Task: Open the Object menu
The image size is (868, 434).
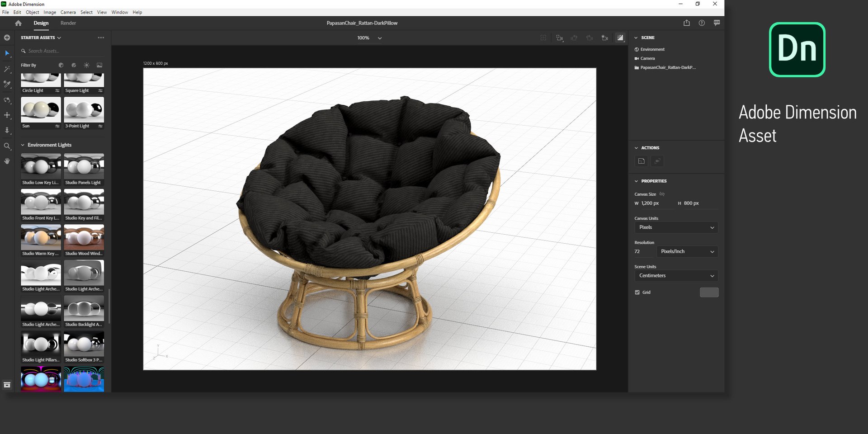Action: coord(33,12)
